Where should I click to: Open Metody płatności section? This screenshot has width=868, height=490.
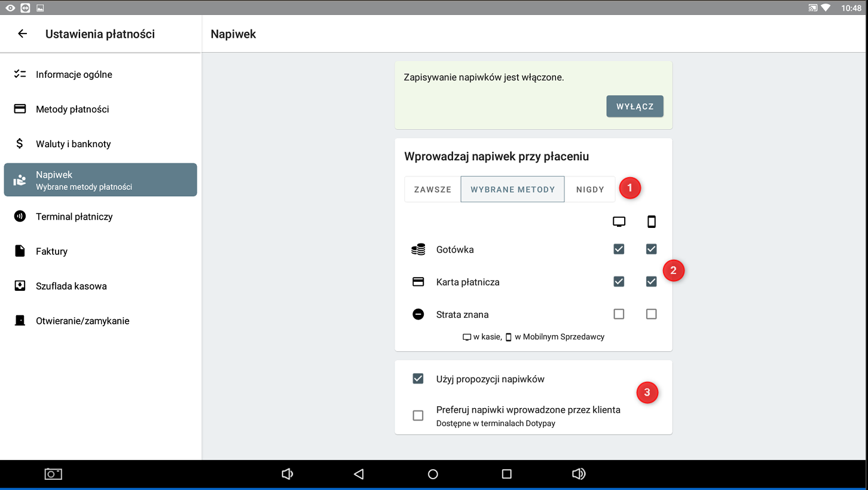pyautogui.click(x=72, y=109)
